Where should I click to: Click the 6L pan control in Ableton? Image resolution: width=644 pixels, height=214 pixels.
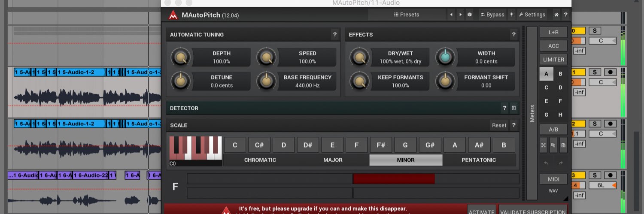pos(602,185)
